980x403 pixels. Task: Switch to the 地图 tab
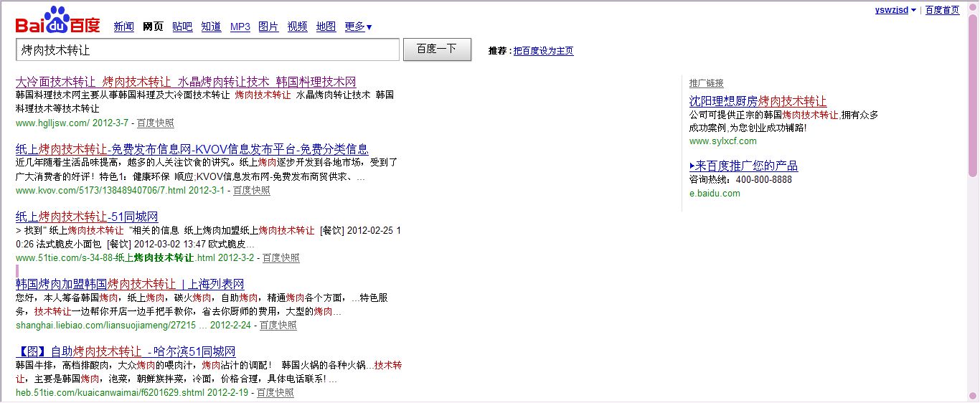point(326,27)
